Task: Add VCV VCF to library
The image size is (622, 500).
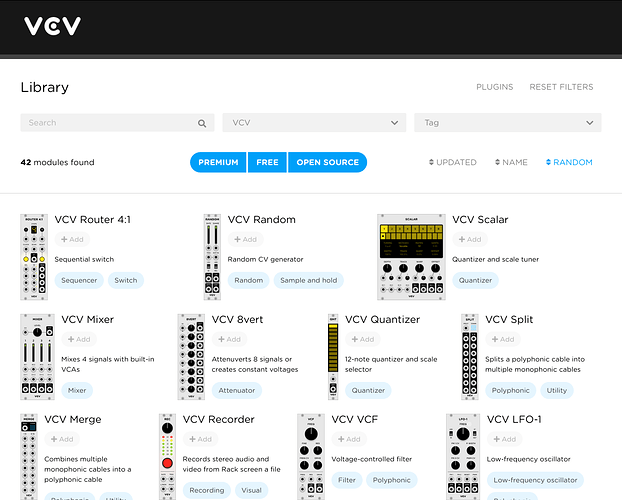Action: click(x=349, y=439)
